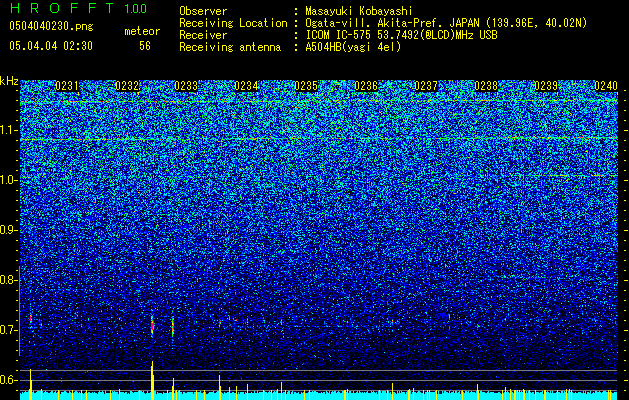Click the antenna text A504HB(yagi 4el)
Viewport: 629px width, 400px height.
[x=353, y=47]
